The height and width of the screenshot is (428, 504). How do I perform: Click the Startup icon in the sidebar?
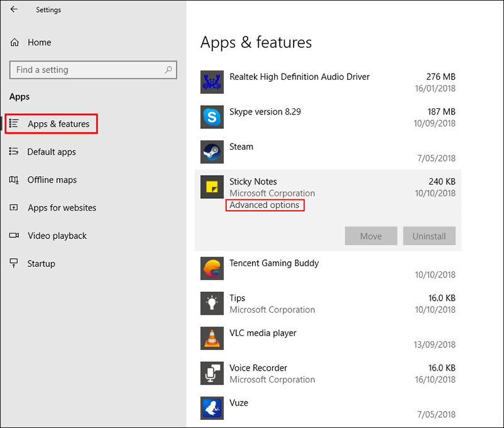14,263
